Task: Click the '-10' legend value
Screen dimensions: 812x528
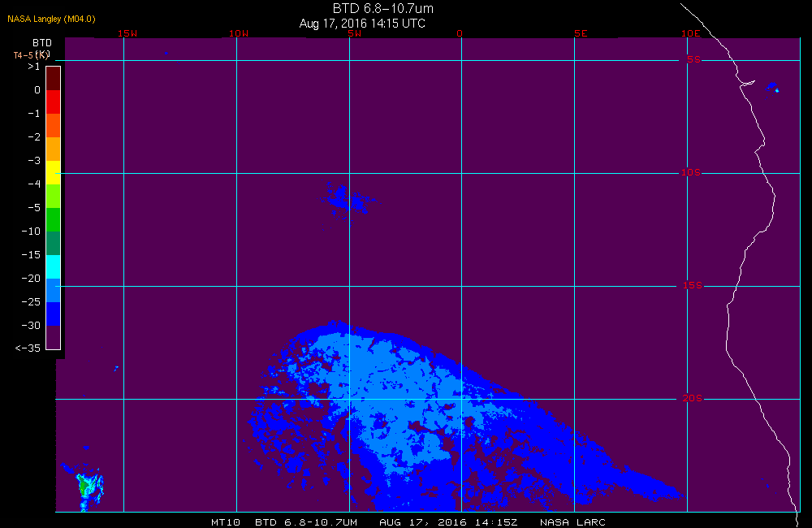Action: pos(31,231)
